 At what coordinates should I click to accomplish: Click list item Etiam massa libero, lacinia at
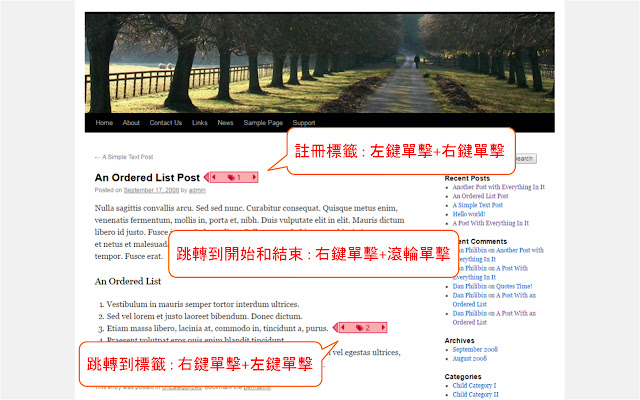point(218,328)
